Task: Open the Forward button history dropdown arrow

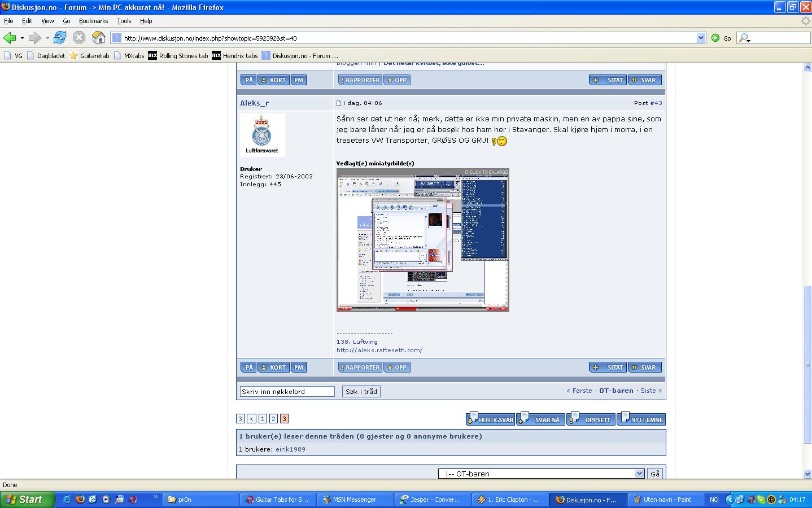Action: (x=47, y=38)
